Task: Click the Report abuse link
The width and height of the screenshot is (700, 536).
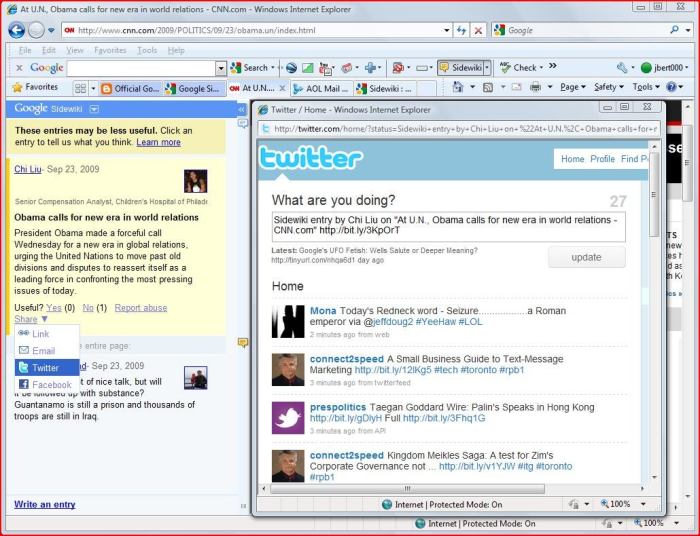Action: coord(141,307)
